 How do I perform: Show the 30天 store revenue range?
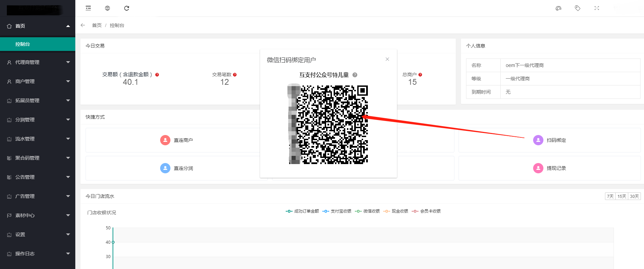click(x=634, y=196)
